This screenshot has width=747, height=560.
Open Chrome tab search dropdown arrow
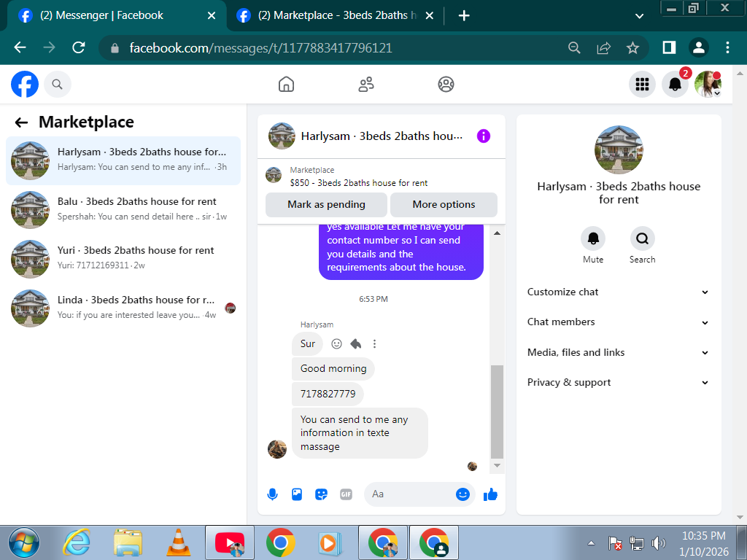639,16
